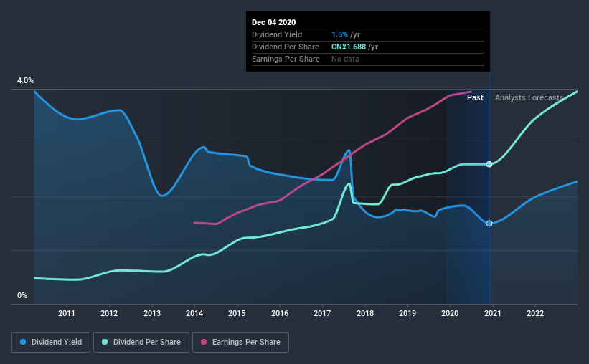589x364 pixels.
Task: Click the 2011 x-axis year label
Action: 67,313
